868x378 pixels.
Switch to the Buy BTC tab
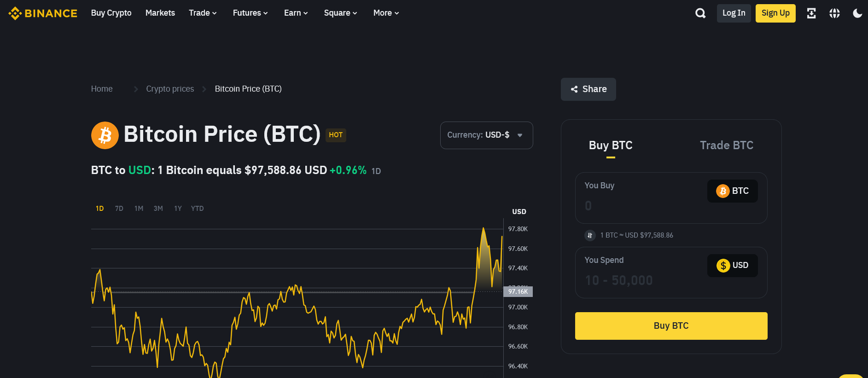pyautogui.click(x=611, y=145)
